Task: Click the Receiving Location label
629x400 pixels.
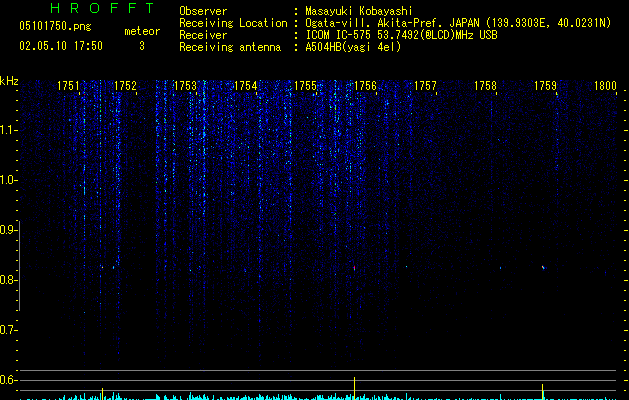Action: (233, 23)
